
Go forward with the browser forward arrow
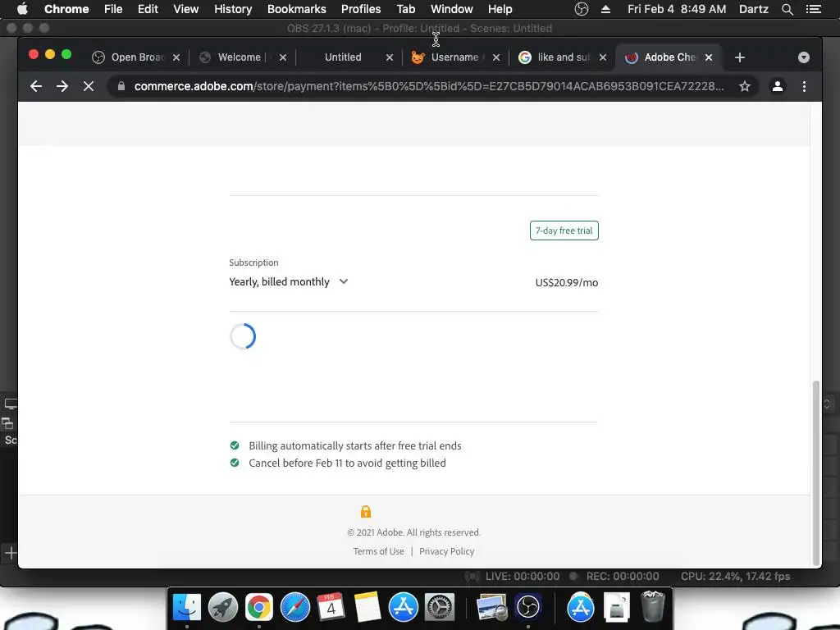[62, 86]
